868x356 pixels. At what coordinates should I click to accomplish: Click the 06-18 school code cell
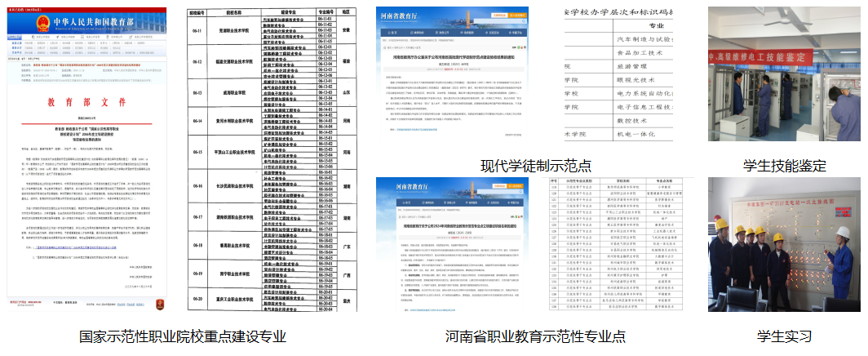tap(199, 245)
